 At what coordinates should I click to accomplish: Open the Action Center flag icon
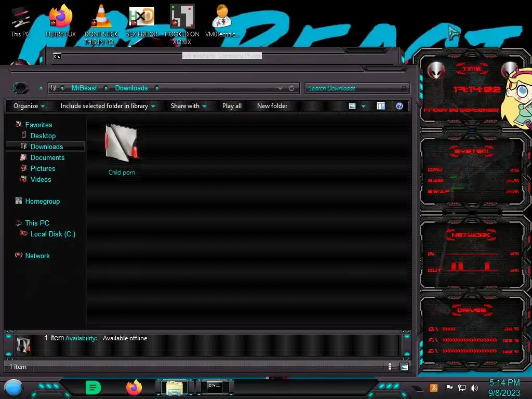click(449, 388)
